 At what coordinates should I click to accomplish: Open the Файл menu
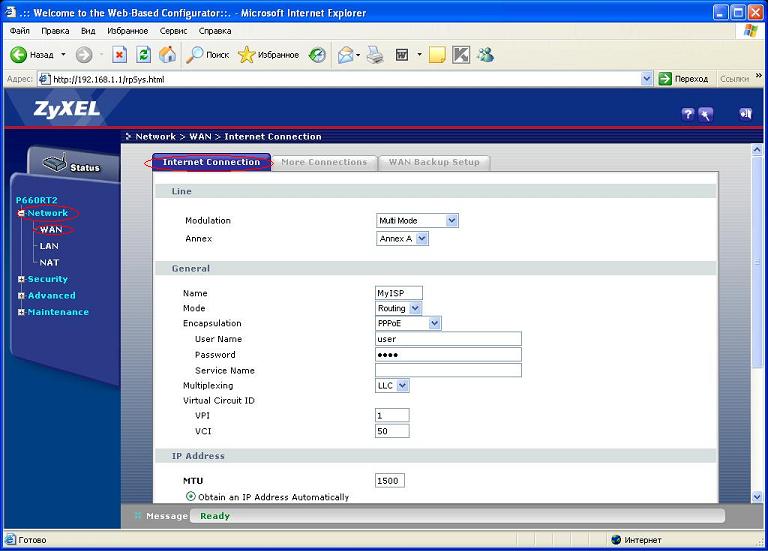[x=20, y=30]
